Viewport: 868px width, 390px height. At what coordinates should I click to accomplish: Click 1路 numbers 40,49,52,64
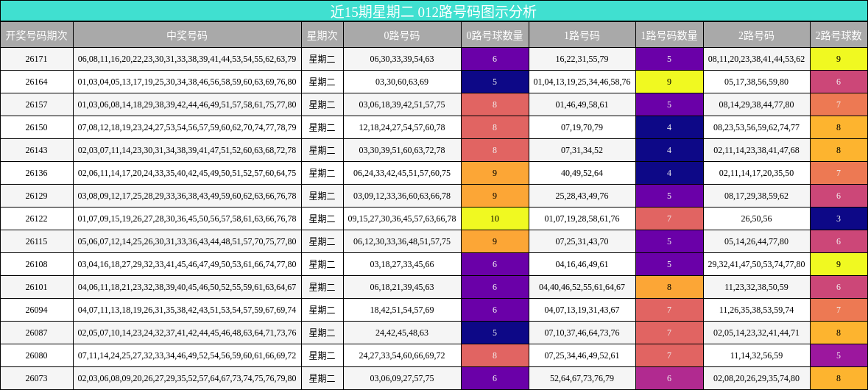coord(582,173)
